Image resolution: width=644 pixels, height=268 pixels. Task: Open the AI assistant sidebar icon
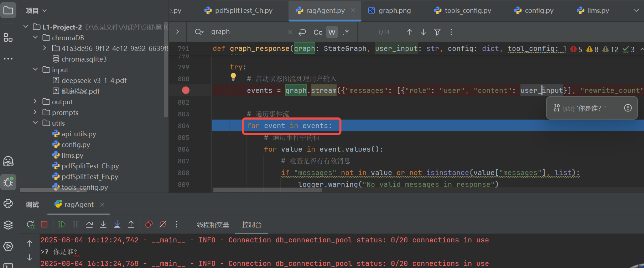tap(8, 161)
